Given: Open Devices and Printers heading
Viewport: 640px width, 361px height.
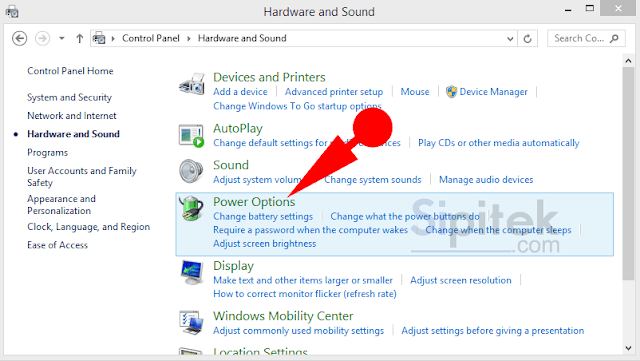Looking at the screenshot, I should (x=269, y=77).
